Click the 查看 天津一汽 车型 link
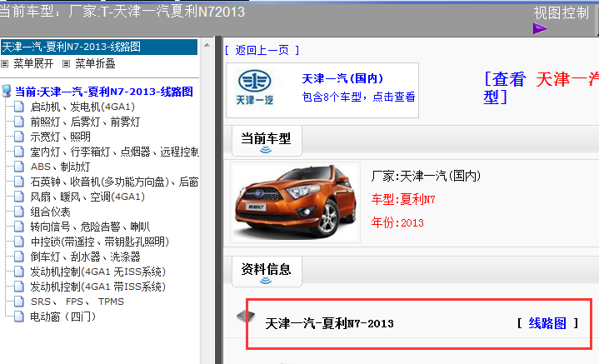This screenshot has height=364, width=599. [541, 88]
